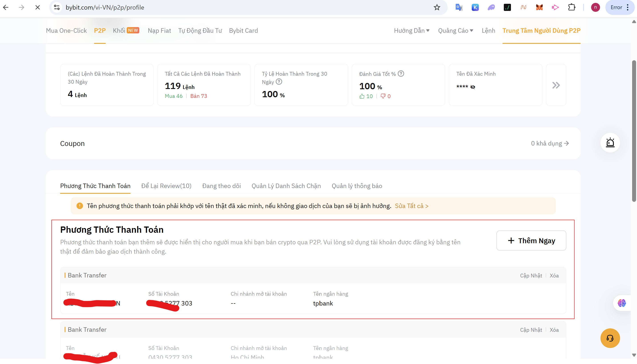Click Xóa on first Bank Transfer entry

click(x=554, y=275)
